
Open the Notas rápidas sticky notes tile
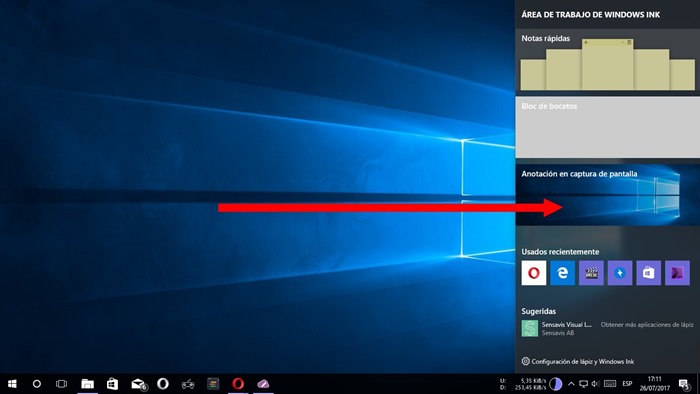click(x=608, y=62)
